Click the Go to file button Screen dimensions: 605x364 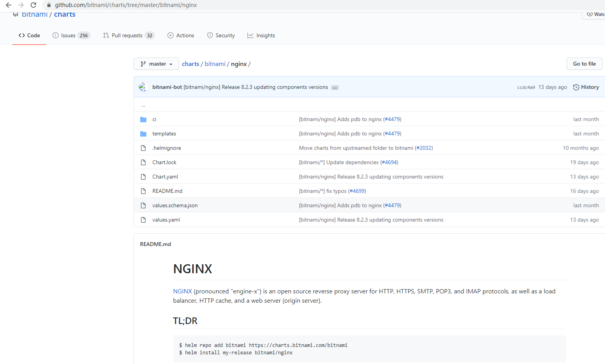pos(584,64)
